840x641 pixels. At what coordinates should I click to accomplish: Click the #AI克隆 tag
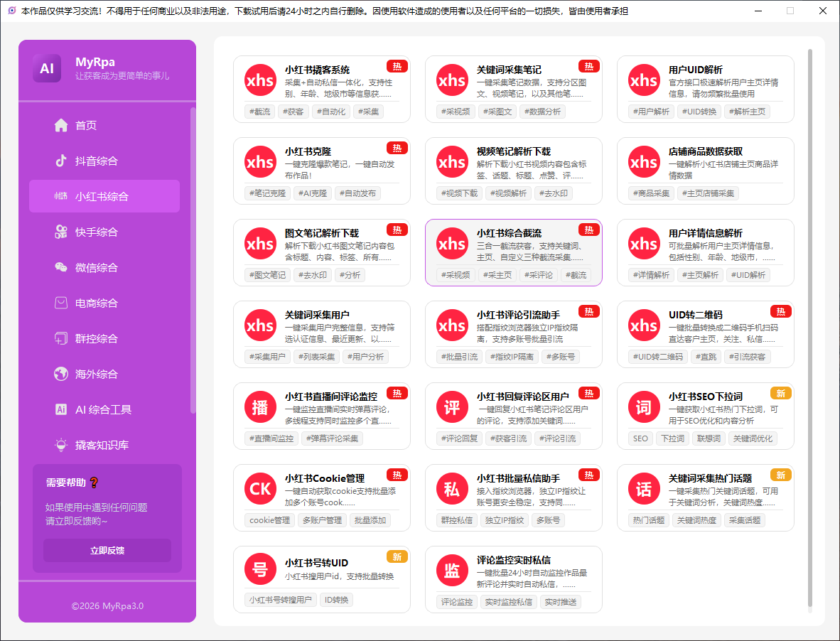click(313, 193)
